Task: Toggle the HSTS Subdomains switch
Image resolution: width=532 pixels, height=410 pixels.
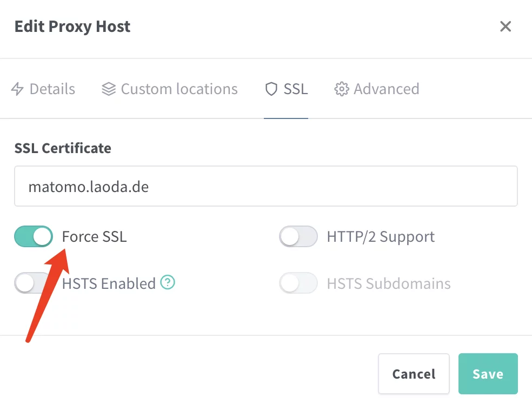Action: click(x=298, y=283)
